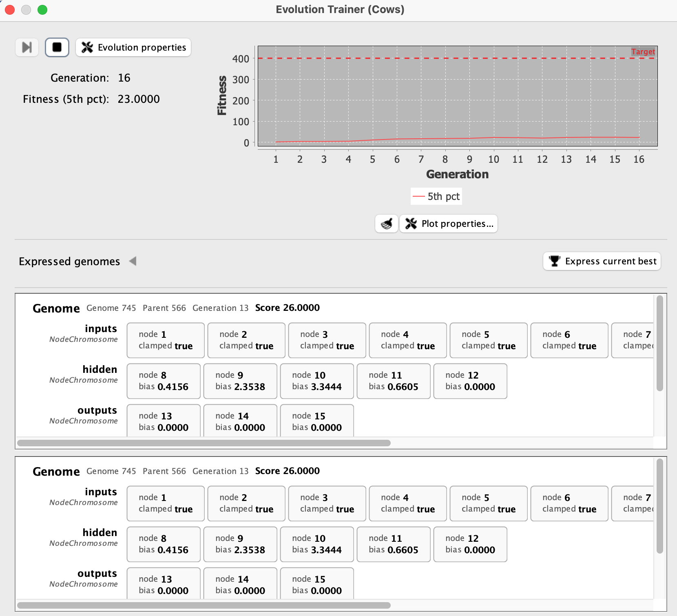Select input node 6 in first genome
Image resolution: width=677 pixels, height=616 pixels.
coord(569,340)
